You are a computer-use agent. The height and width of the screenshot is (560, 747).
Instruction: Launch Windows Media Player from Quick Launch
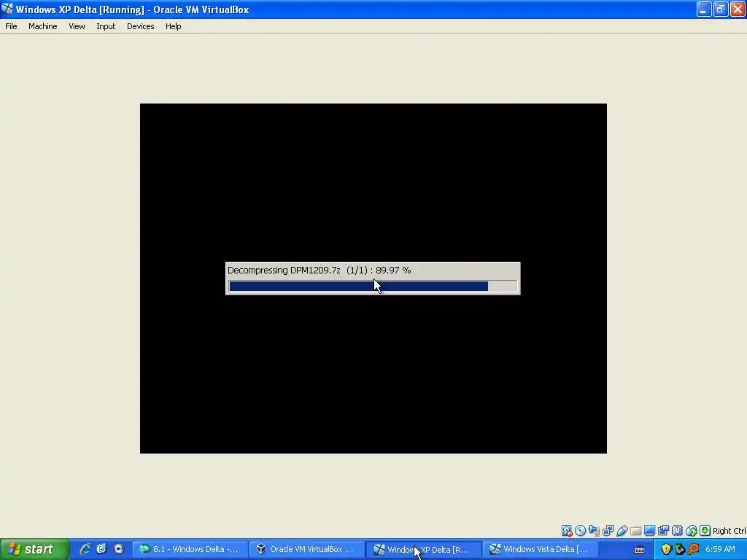119,549
